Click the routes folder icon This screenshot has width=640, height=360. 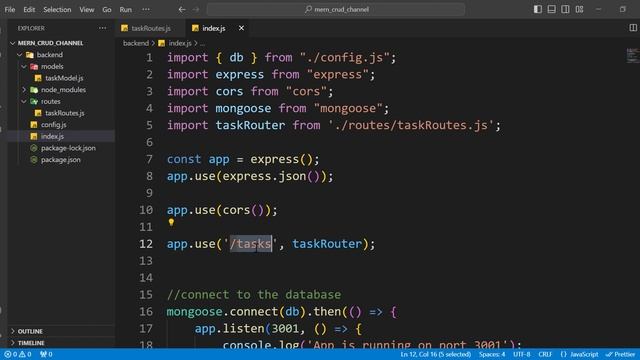click(34, 101)
